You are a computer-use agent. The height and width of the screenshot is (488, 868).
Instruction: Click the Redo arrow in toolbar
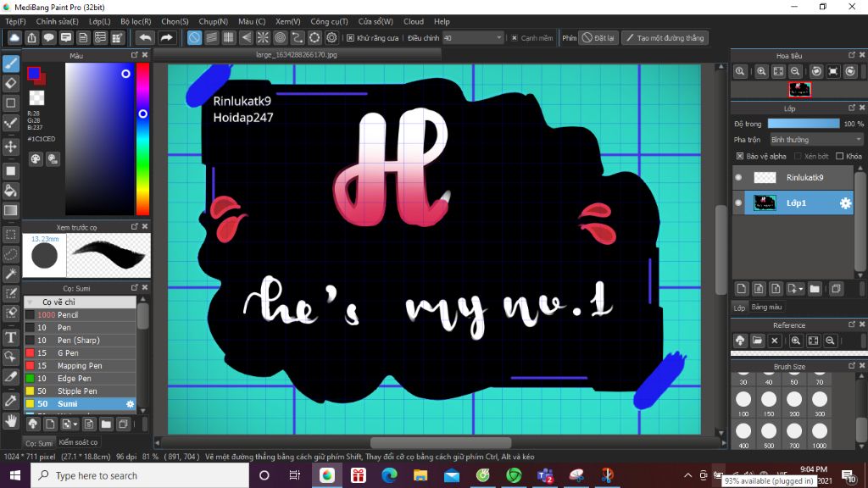click(166, 37)
